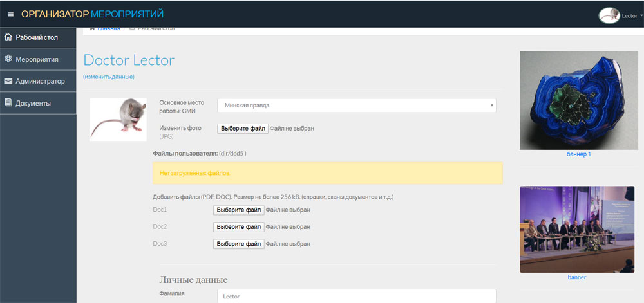Viewport: 644px width, 303px height.
Task: Choose a file for Doc1
Action: pos(239,210)
